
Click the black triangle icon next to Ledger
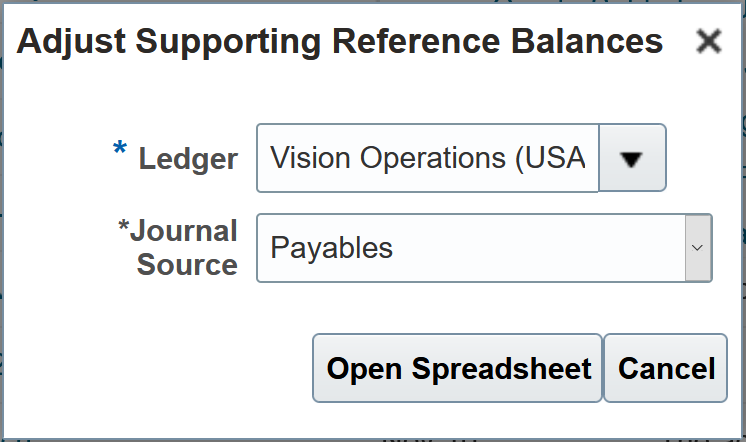coord(632,158)
